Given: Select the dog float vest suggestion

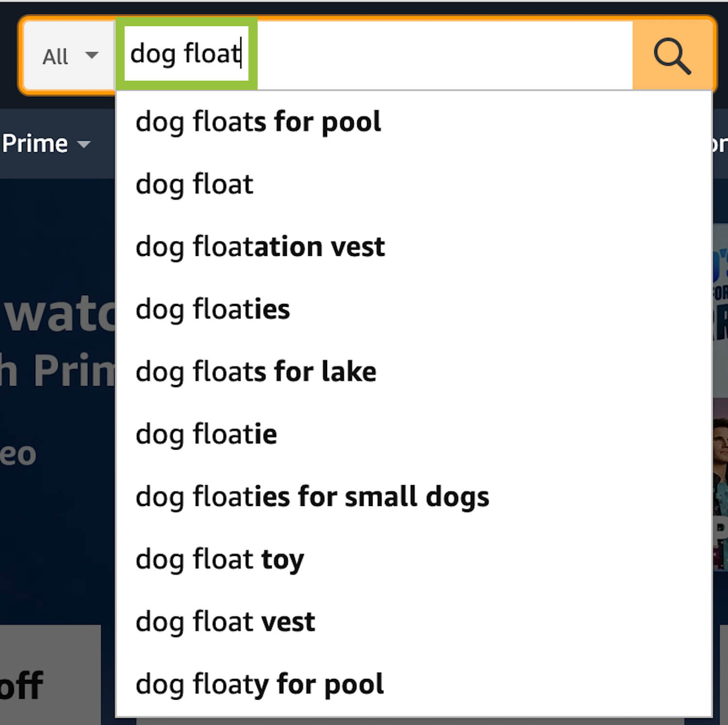Looking at the screenshot, I should point(414,622).
